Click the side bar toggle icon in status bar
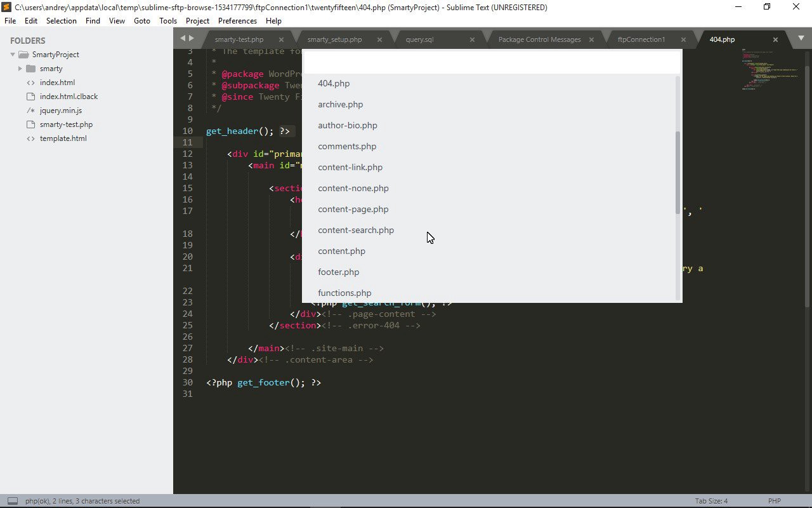Image resolution: width=812 pixels, height=508 pixels. point(13,501)
